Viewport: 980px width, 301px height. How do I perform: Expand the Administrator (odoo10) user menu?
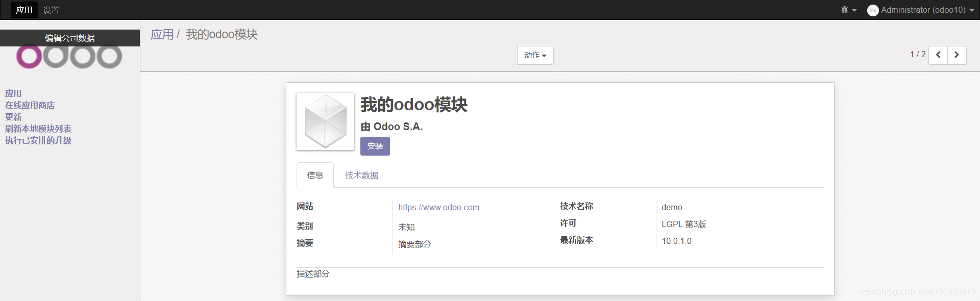pos(921,10)
